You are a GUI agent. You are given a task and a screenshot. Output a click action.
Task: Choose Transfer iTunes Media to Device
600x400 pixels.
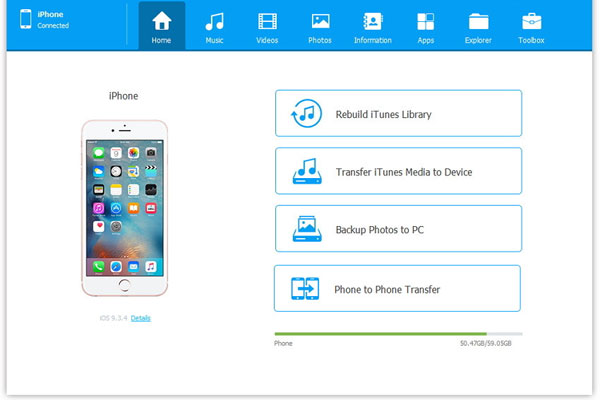[398, 171]
